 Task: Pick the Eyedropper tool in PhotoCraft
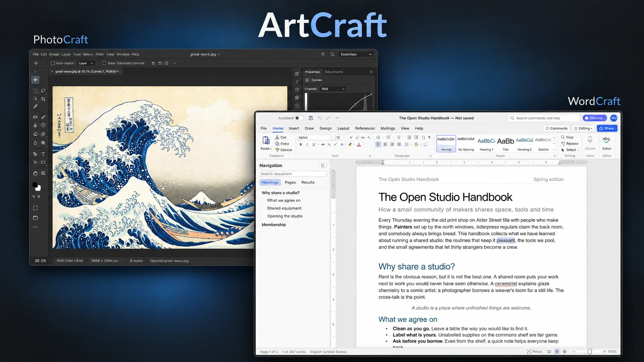[35, 107]
